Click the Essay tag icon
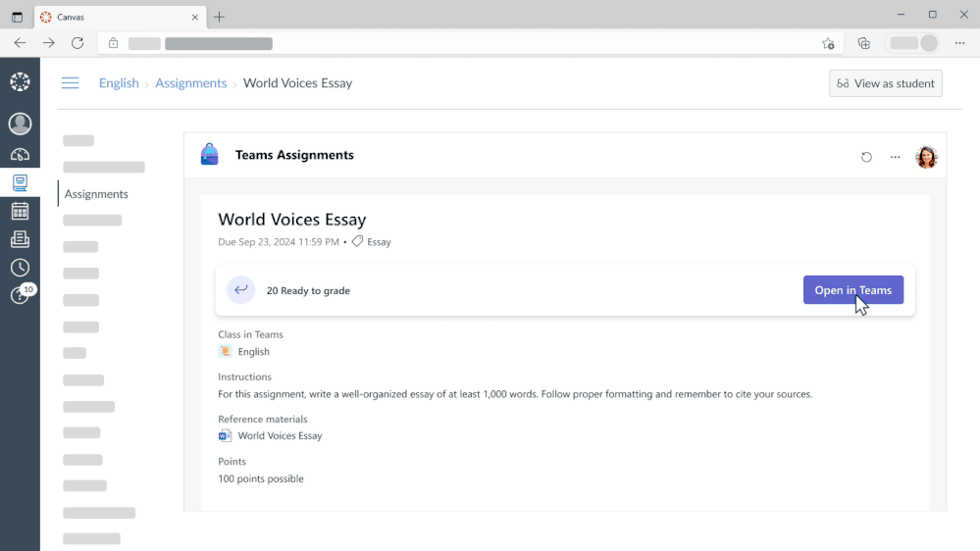The width and height of the screenshot is (980, 551). [357, 241]
